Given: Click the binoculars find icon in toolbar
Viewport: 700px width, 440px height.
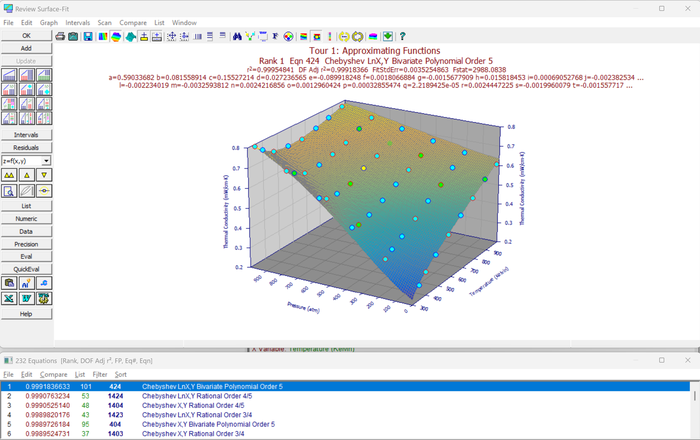Looking at the screenshot, I should (x=238, y=37).
